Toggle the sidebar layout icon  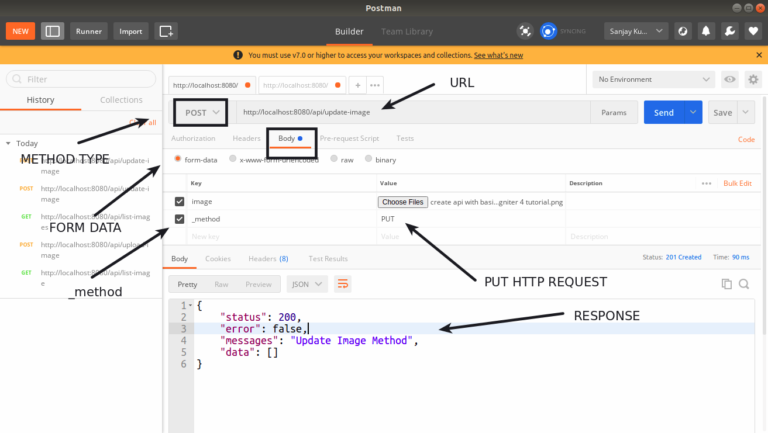(x=52, y=31)
